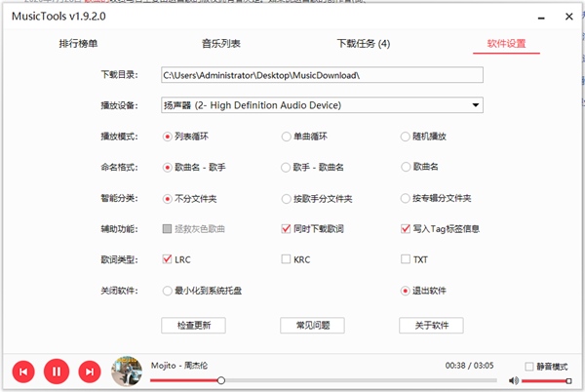Screen dimensions: 585x392
Task: Toggle 写入Tag标签信息 checkbox
Action: (x=406, y=229)
